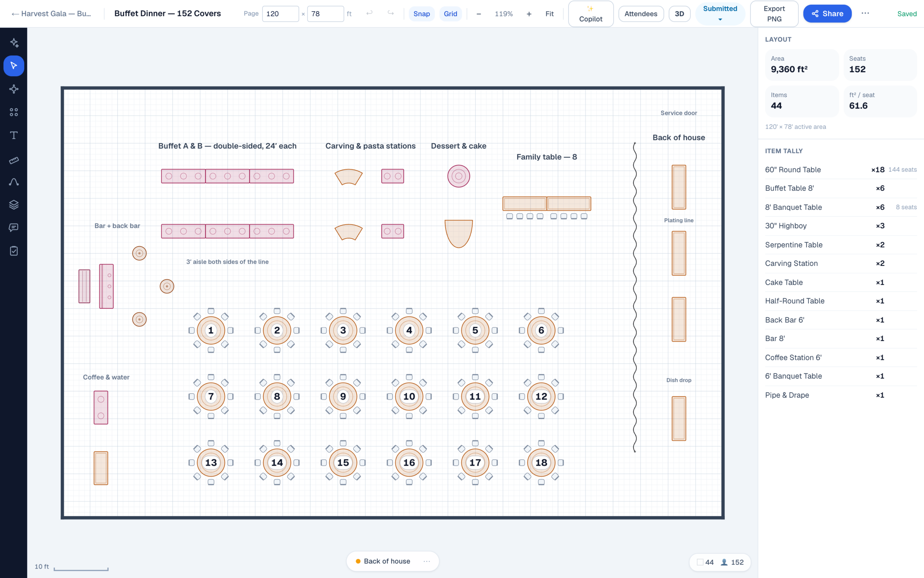
Task: Click the items and seats counter at bottom
Action: [x=720, y=562]
